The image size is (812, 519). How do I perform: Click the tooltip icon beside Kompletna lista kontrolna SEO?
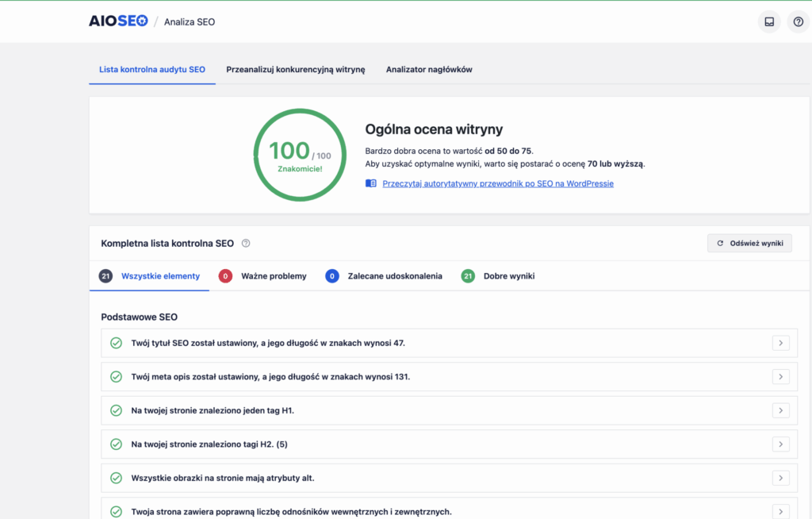click(246, 244)
